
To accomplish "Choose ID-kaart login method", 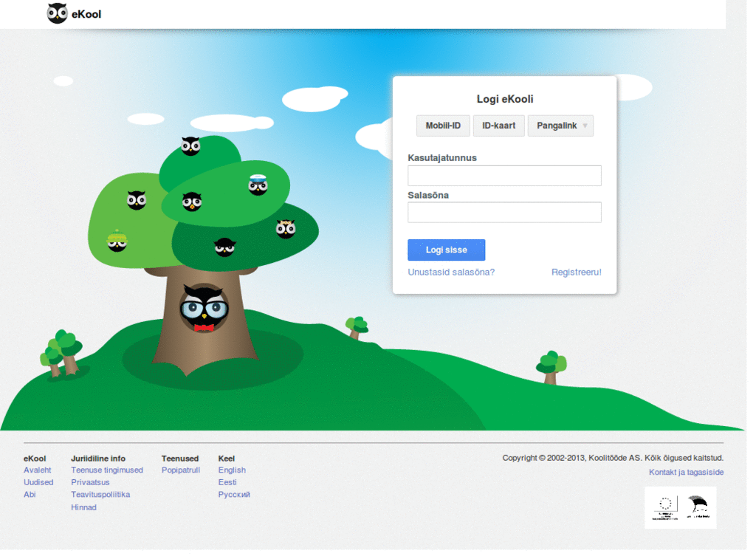I will point(498,126).
